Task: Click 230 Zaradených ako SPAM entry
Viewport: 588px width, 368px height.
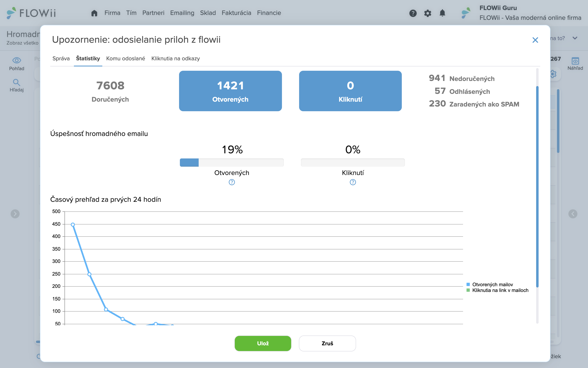Action: coord(474,104)
